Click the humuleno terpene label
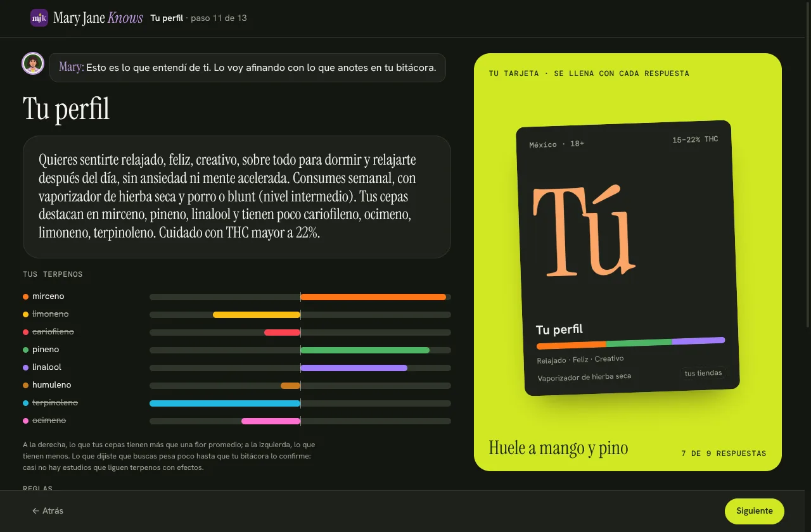 (x=52, y=385)
